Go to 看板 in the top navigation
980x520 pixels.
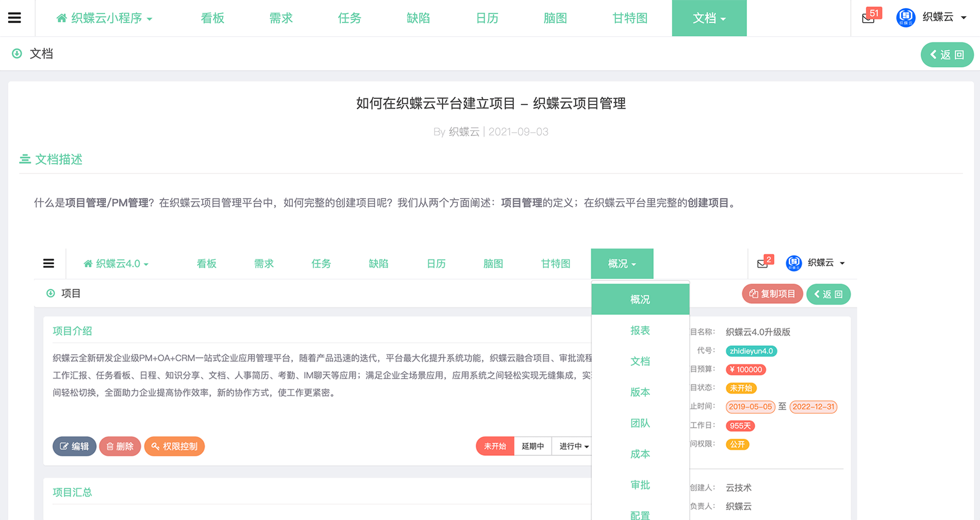212,18
